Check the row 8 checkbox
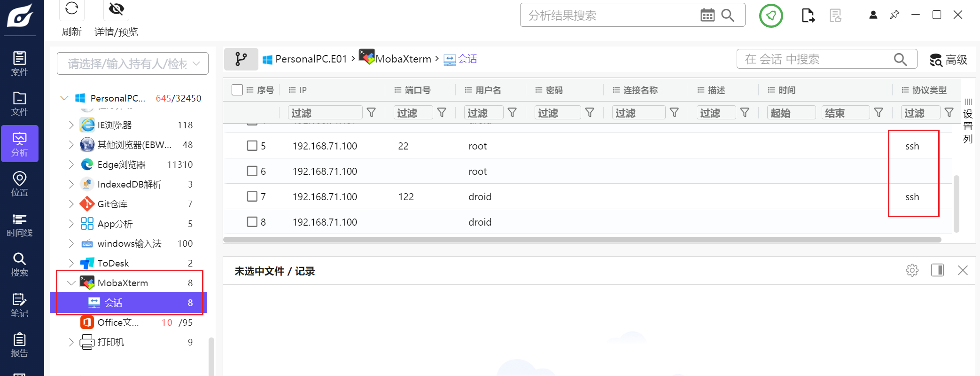The image size is (980, 376). [x=252, y=222]
